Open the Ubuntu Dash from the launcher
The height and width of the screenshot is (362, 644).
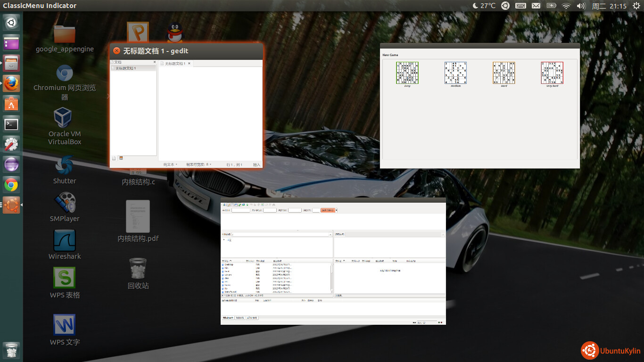click(x=11, y=22)
